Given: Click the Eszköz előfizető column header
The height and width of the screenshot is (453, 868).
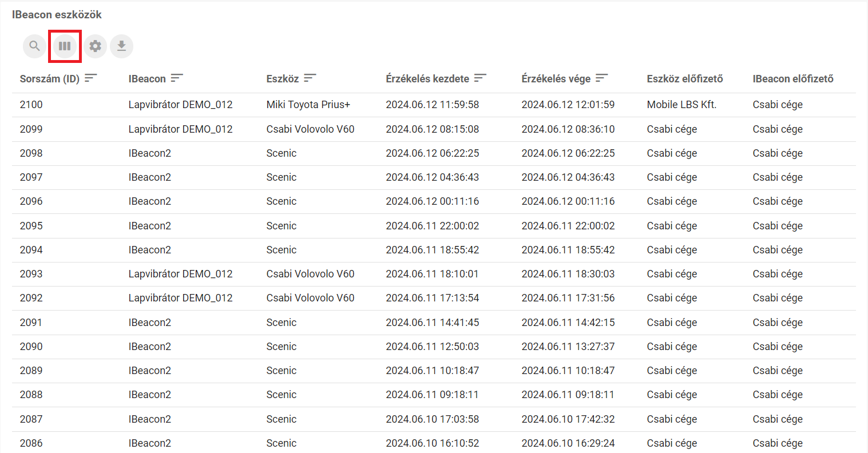Looking at the screenshot, I should [684, 79].
